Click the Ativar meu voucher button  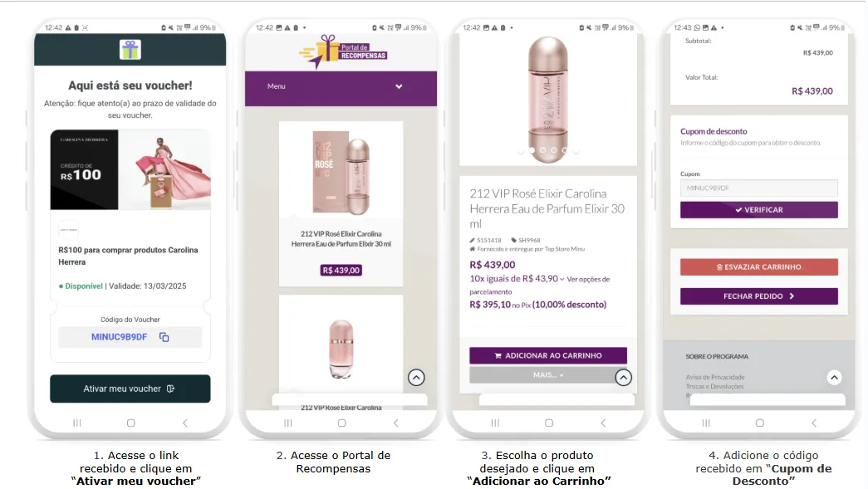pos(130,389)
